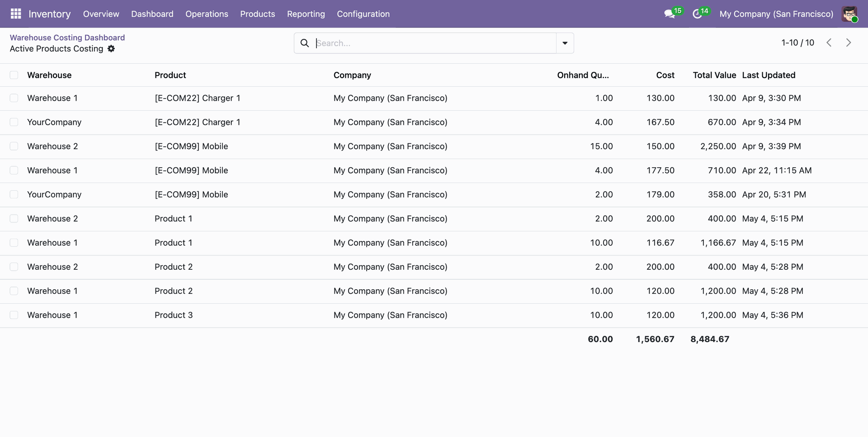Click the Inventory app title
This screenshot has height=437, width=868.
click(x=49, y=14)
